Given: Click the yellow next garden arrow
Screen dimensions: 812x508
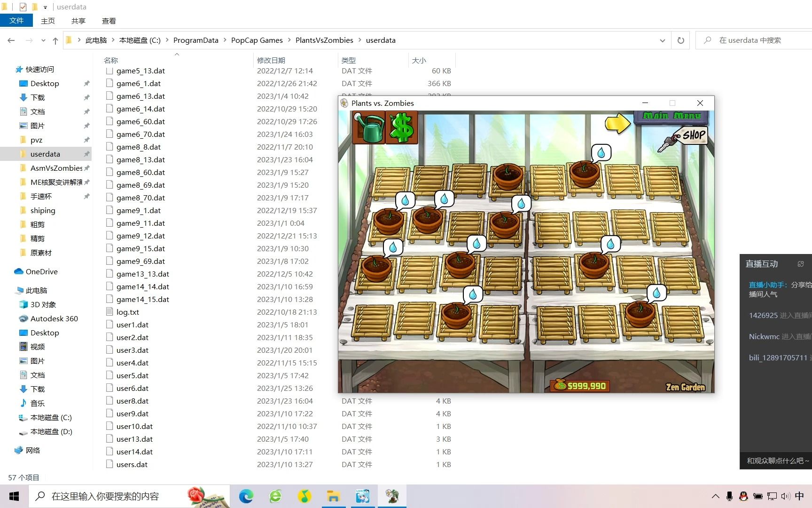Looking at the screenshot, I should pos(617,123).
